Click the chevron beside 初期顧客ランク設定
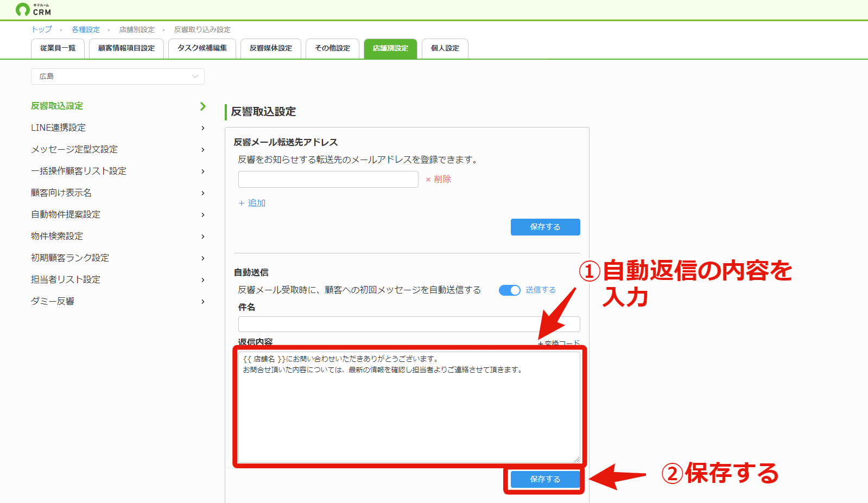 tap(203, 258)
